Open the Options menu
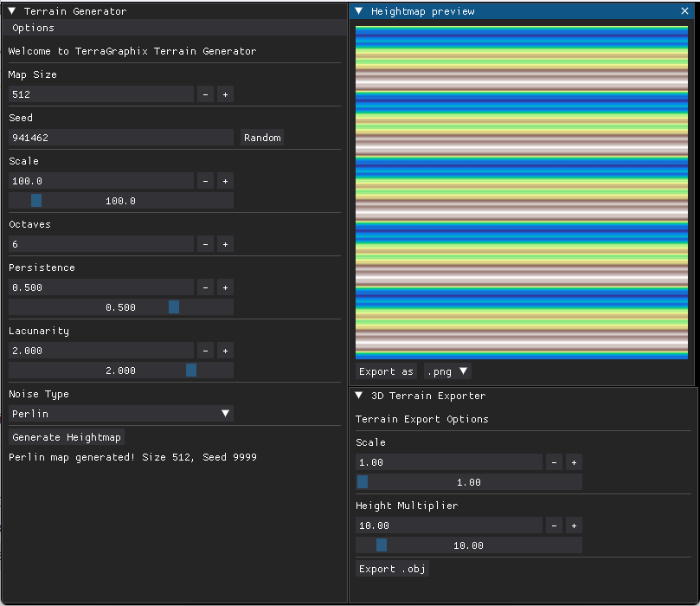 (34, 28)
